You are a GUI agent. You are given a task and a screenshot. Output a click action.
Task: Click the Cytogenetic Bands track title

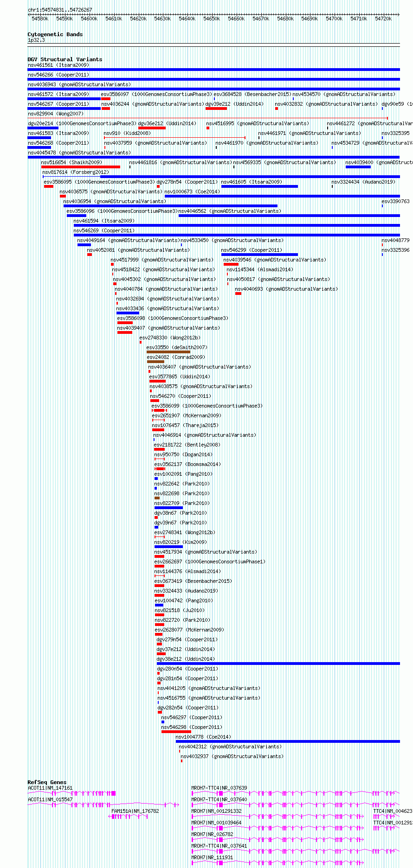coord(55,34)
